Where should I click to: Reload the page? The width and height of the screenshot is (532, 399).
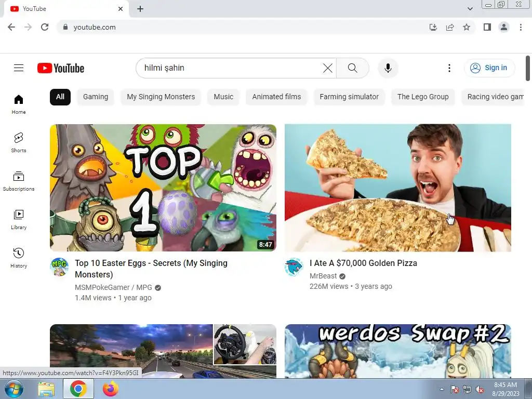click(x=45, y=27)
